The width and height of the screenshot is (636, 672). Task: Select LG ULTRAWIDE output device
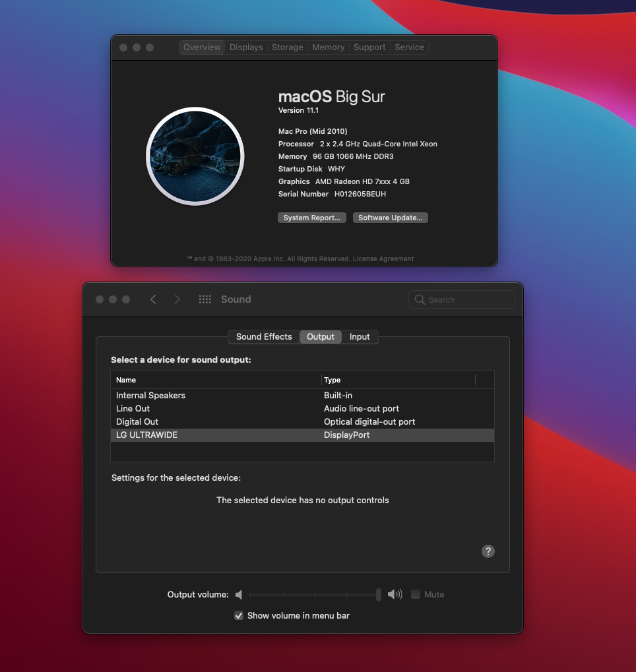tap(302, 435)
